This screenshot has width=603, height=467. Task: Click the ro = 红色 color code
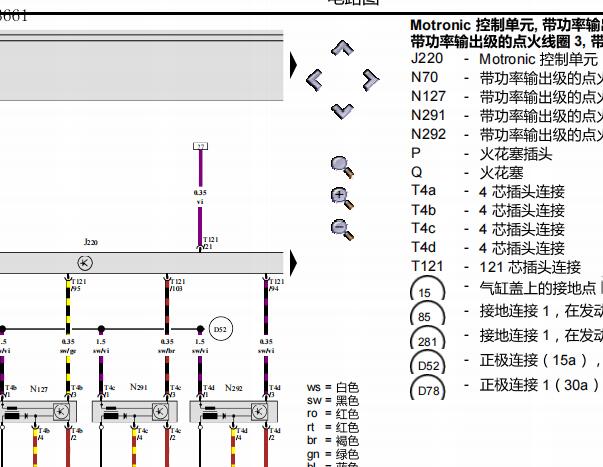(333, 414)
